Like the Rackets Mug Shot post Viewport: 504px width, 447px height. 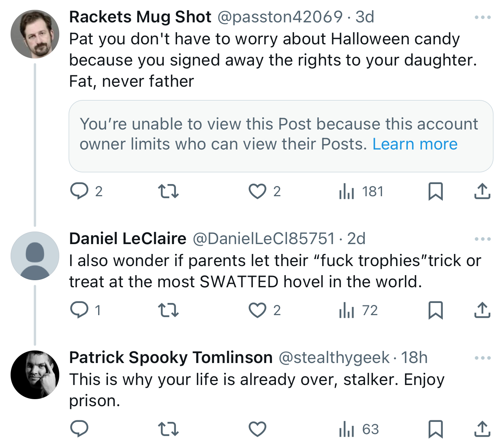[x=257, y=192]
